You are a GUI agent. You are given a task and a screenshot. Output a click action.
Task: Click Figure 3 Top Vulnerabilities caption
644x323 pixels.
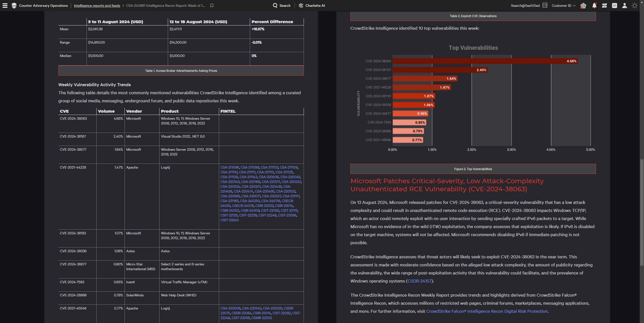pos(473,169)
